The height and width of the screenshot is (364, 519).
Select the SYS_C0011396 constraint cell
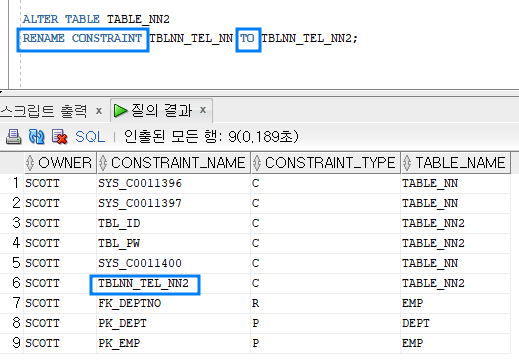[174, 183]
